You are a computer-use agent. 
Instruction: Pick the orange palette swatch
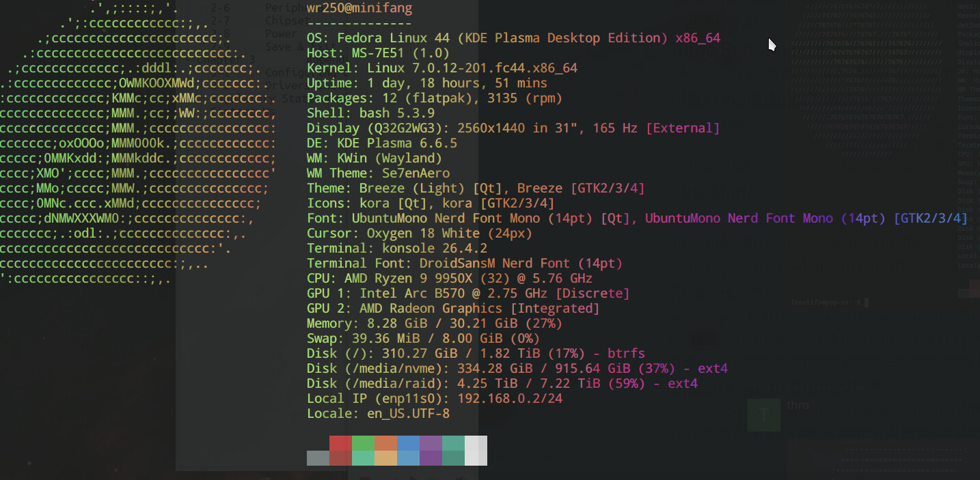385,443
